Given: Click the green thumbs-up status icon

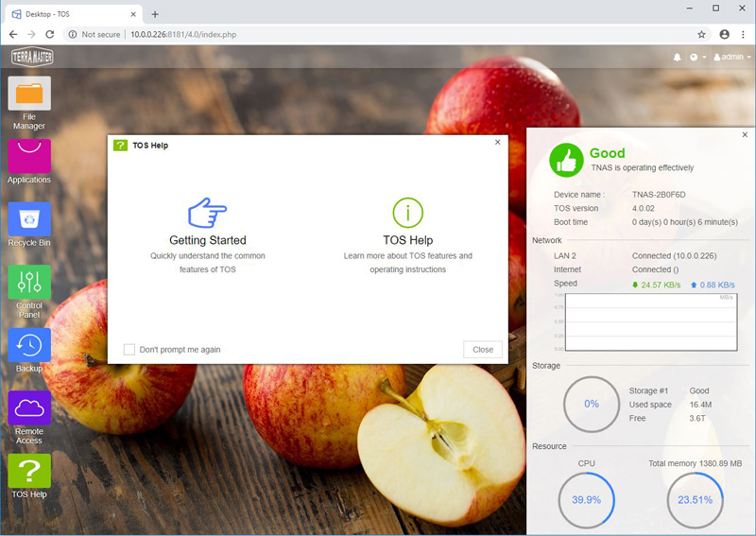Looking at the screenshot, I should (x=566, y=160).
